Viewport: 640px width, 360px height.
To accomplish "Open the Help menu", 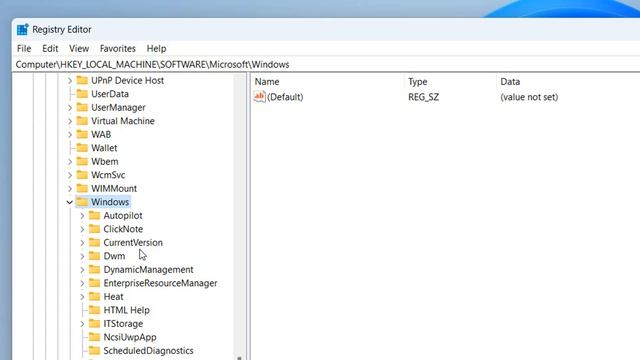I will click(x=156, y=49).
